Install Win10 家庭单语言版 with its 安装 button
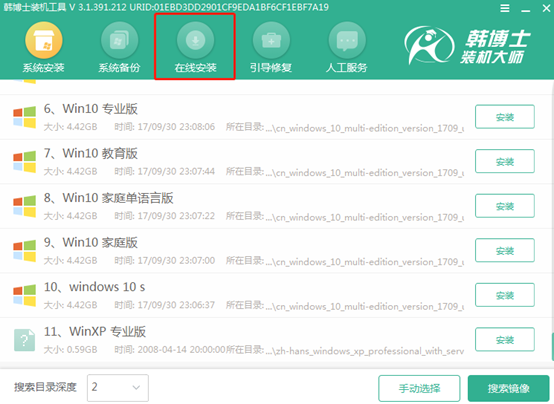 pyautogui.click(x=505, y=206)
